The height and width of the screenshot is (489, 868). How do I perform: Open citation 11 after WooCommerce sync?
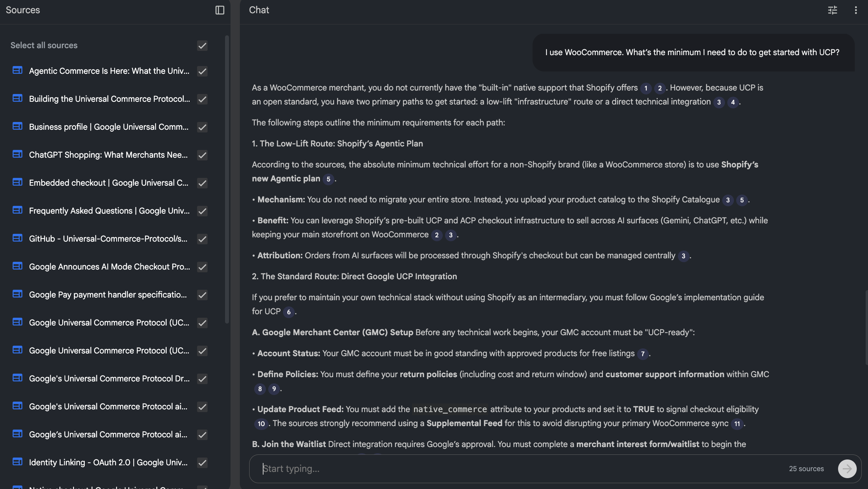coord(737,424)
